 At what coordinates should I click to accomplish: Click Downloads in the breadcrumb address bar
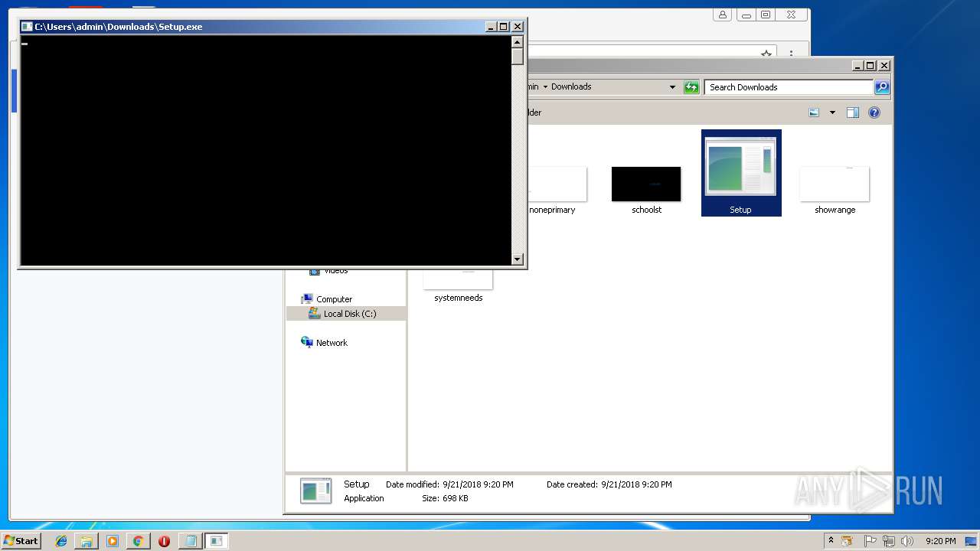pyautogui.click(x=571, y=87)
